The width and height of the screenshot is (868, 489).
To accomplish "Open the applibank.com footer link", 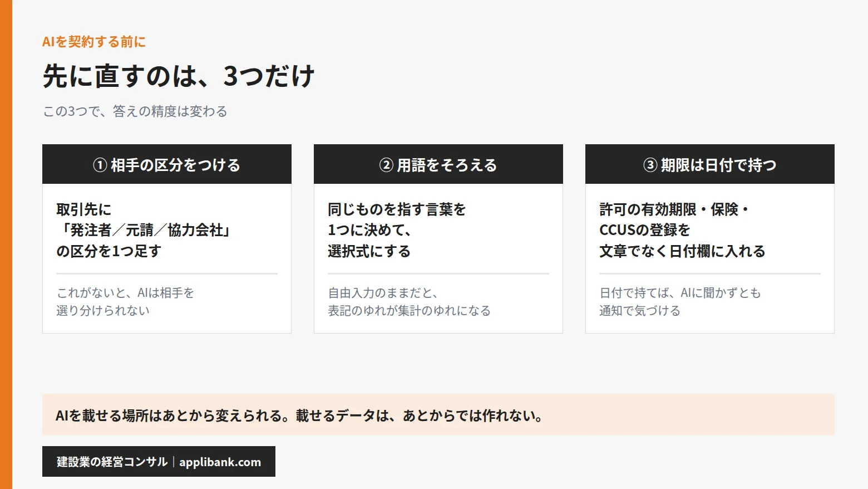I will click(220, 462).
